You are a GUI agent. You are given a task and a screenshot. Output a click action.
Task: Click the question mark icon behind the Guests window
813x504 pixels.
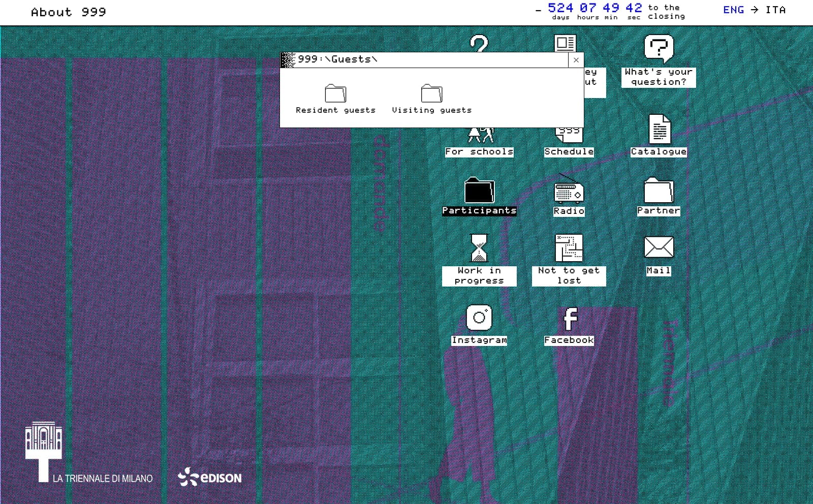coord(479,43)
